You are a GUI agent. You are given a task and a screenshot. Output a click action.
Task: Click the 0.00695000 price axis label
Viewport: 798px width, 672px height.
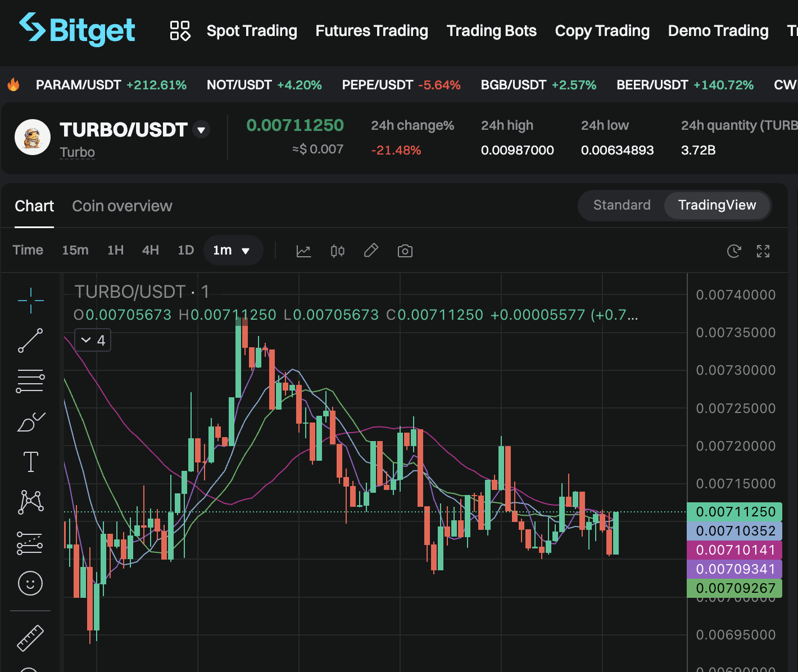pyautogui.click(x=736, y=635)
